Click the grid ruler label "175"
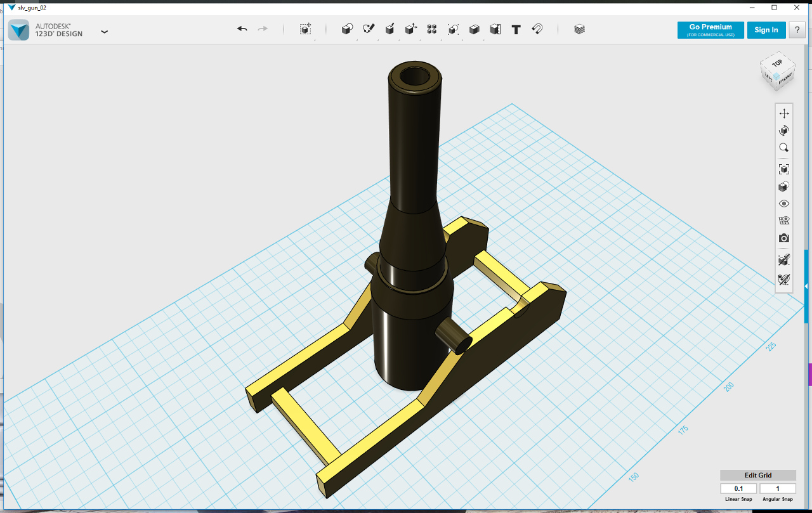812x513 pixels. click(x=683, y=429)
